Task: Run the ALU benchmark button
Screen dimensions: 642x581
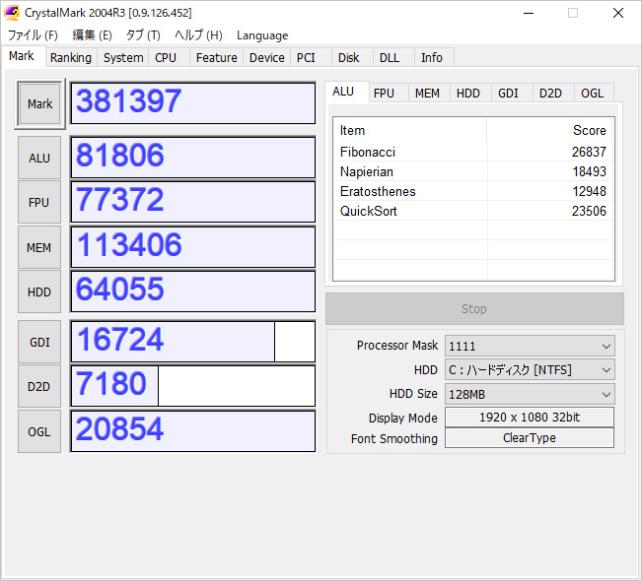Action: pyautogui.click(x=40, y=158)
